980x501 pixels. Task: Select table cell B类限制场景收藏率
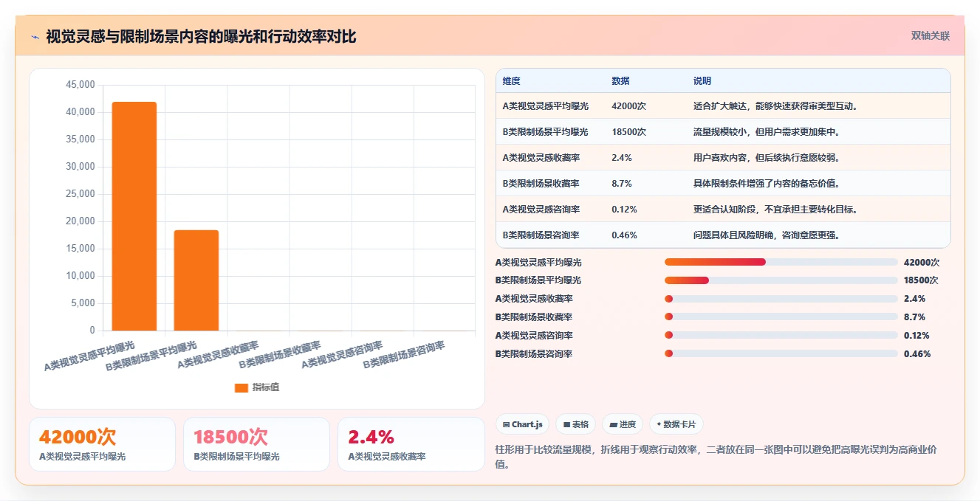pyautogui.click(x=541, y=184)
